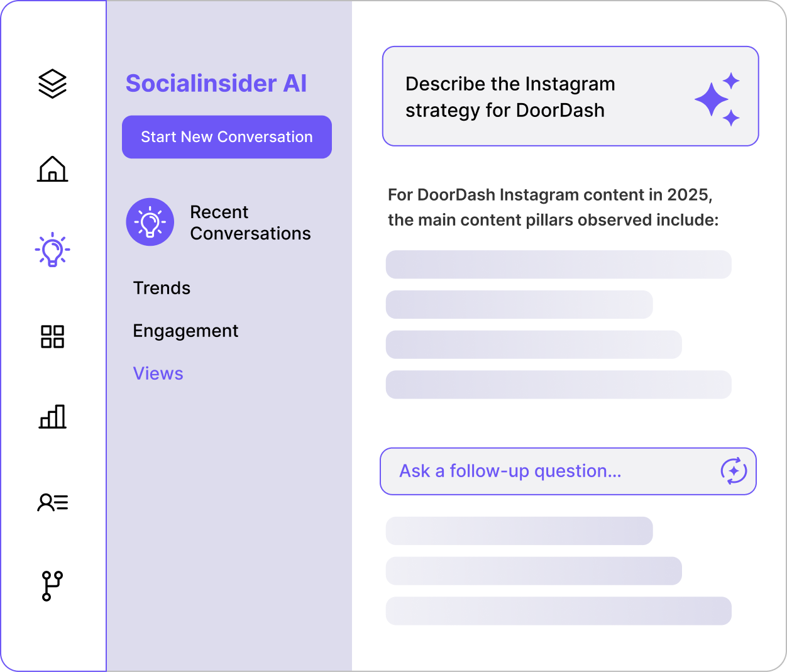Screen dimensions: 787x672
Task: Click the longest gradient loading bar below the answer
Action: (x=558, y=610)
